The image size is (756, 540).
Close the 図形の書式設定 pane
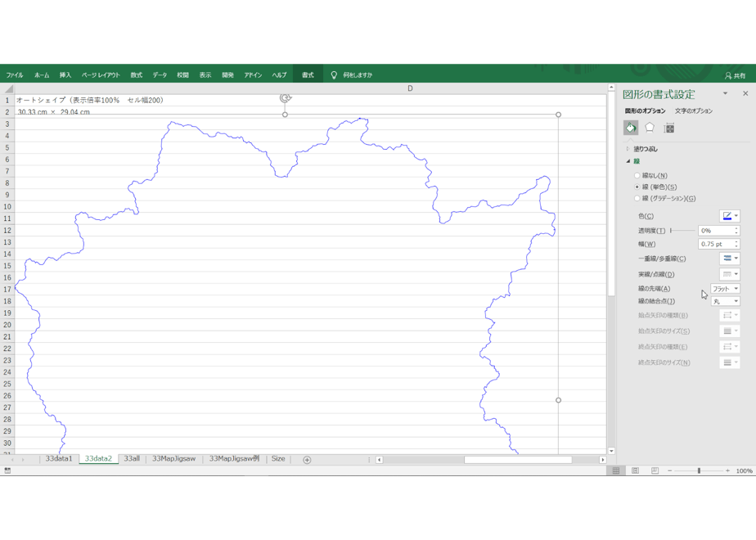pyautogui.click(x=745, y=93)
